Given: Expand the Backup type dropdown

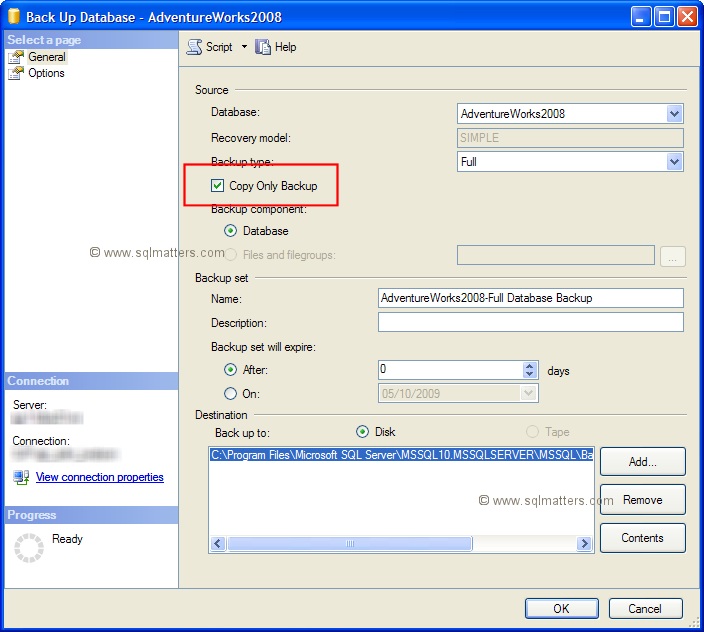Looking at the screenshot, I should coord(674,162).
